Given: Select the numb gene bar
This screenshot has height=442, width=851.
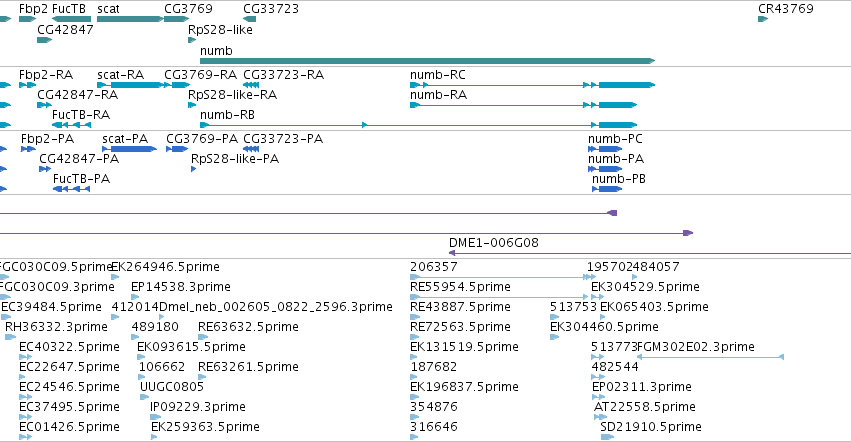Looking at the screenshot, I should click(x=428, y=61).
